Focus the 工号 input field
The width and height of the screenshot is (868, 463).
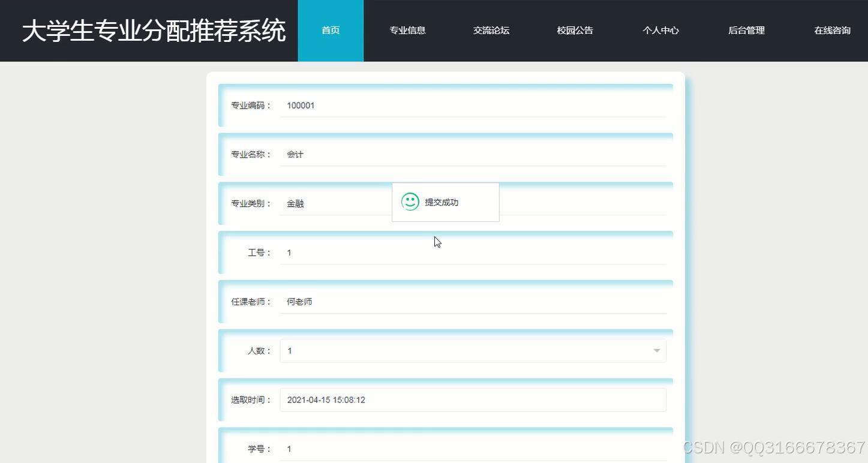coord(473,253)
